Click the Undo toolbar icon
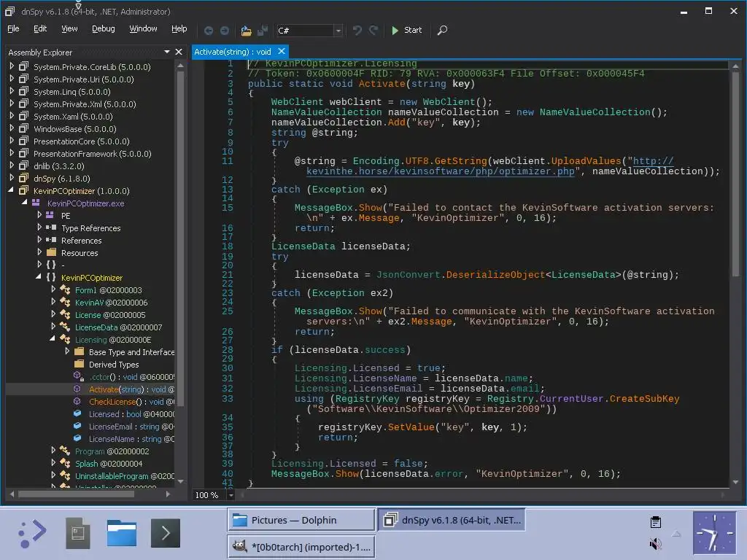Screen dimensions: 747x560 point(357,31)
